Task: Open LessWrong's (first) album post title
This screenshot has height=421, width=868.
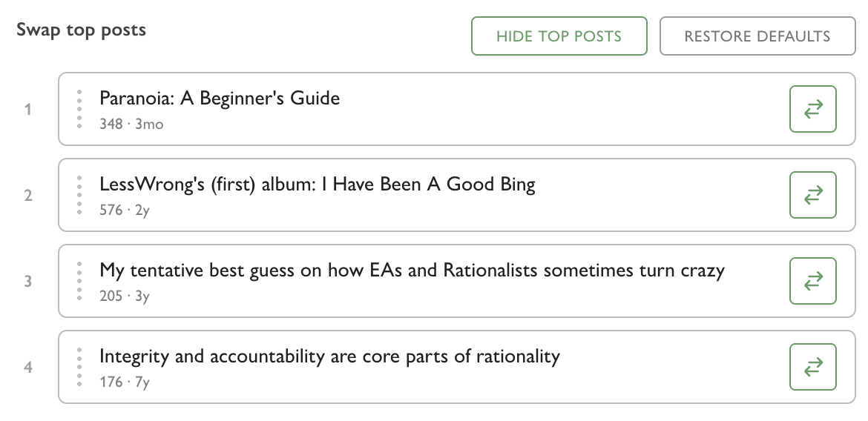Action: [317, 185]
